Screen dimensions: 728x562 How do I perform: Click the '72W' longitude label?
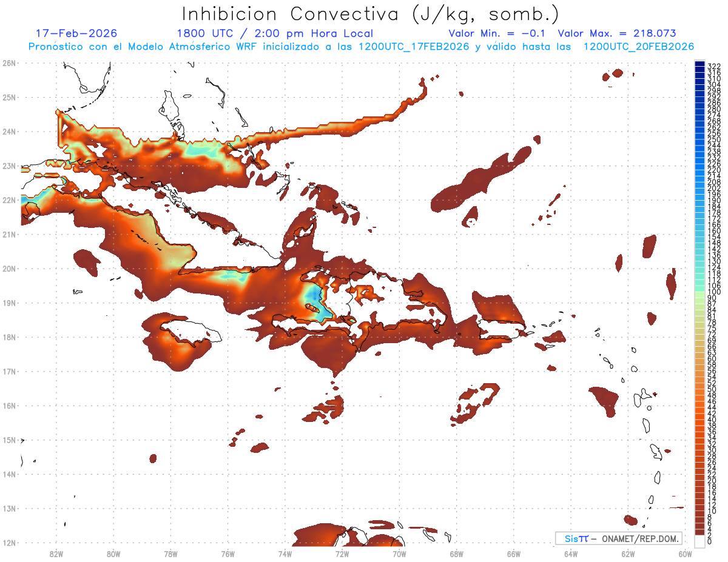[x=342, y=554]
